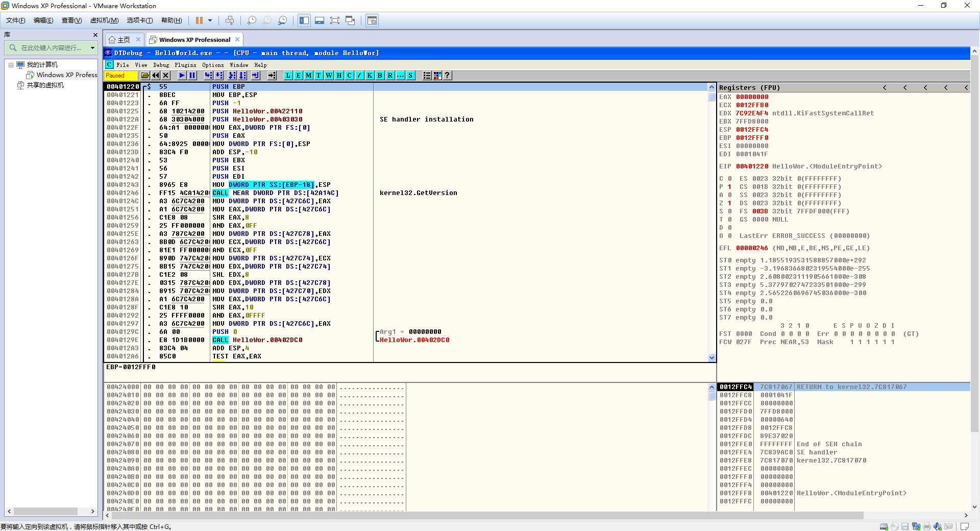Enter full screen mode icon

pos(335,20)
